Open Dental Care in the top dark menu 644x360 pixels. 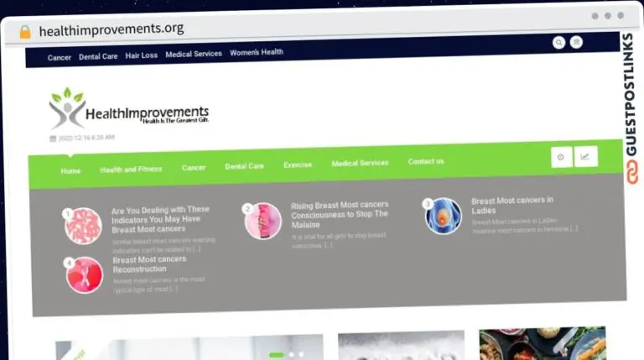click(x=98, y=56)
